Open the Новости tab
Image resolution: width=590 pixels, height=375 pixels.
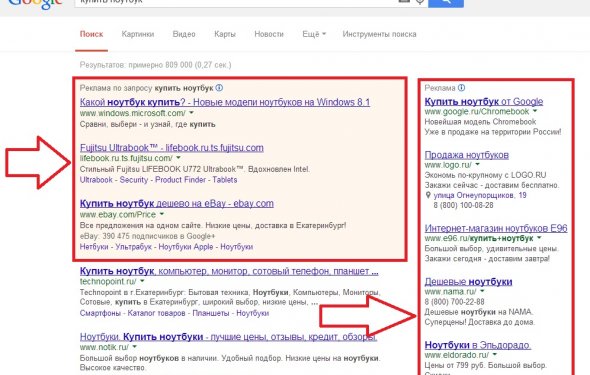[269, 34]
